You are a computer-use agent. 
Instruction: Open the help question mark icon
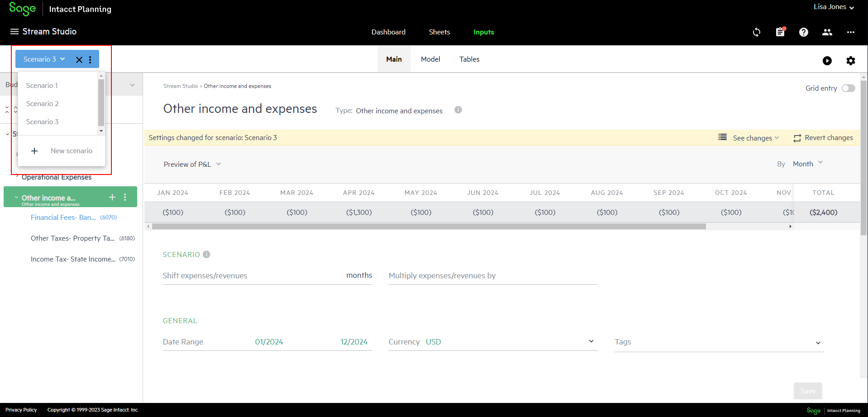(804, 32)
